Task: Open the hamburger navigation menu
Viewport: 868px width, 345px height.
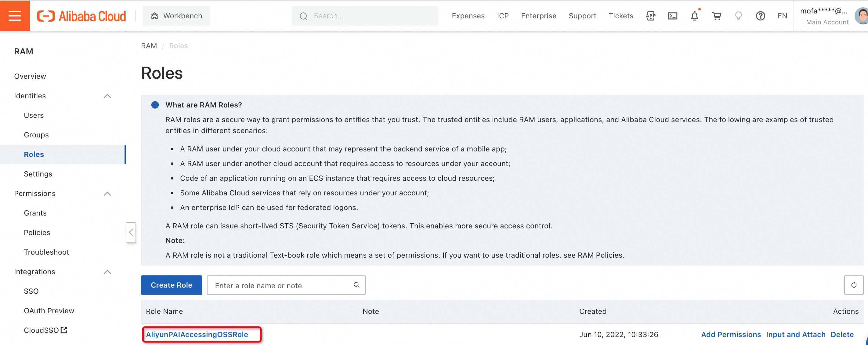Action: point(15,16)
